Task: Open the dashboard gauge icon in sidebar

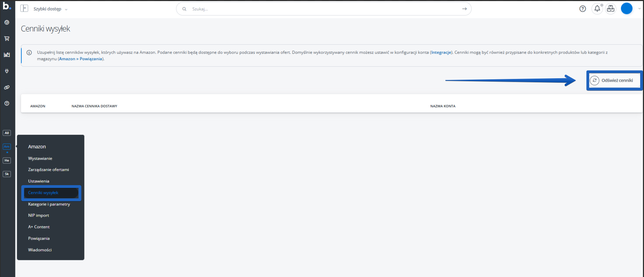Action: click(7, 22)
